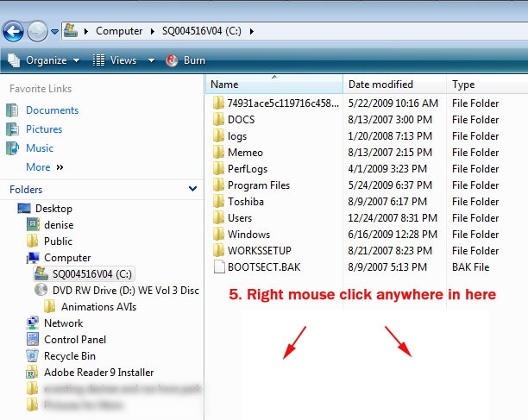
Task: Sort by the Date modified column header
Action: pyautogui.click(x=380, y=85)
